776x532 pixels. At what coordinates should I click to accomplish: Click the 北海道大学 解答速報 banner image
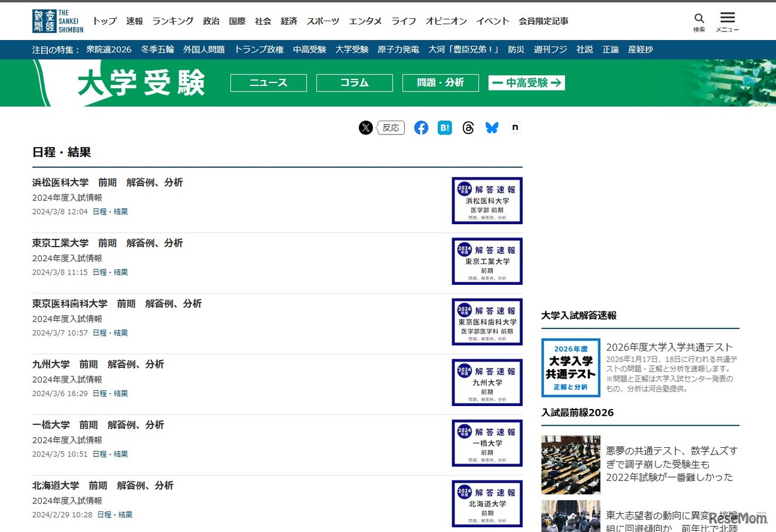(487, 504)
